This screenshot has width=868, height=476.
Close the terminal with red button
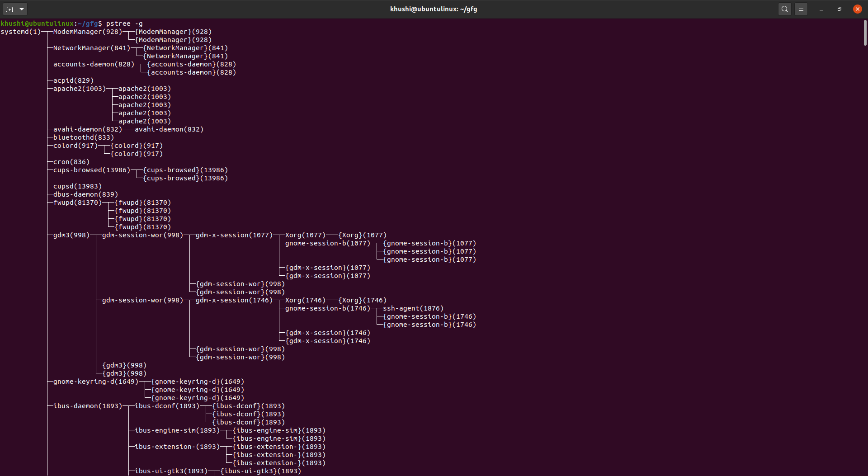[858, 9]
